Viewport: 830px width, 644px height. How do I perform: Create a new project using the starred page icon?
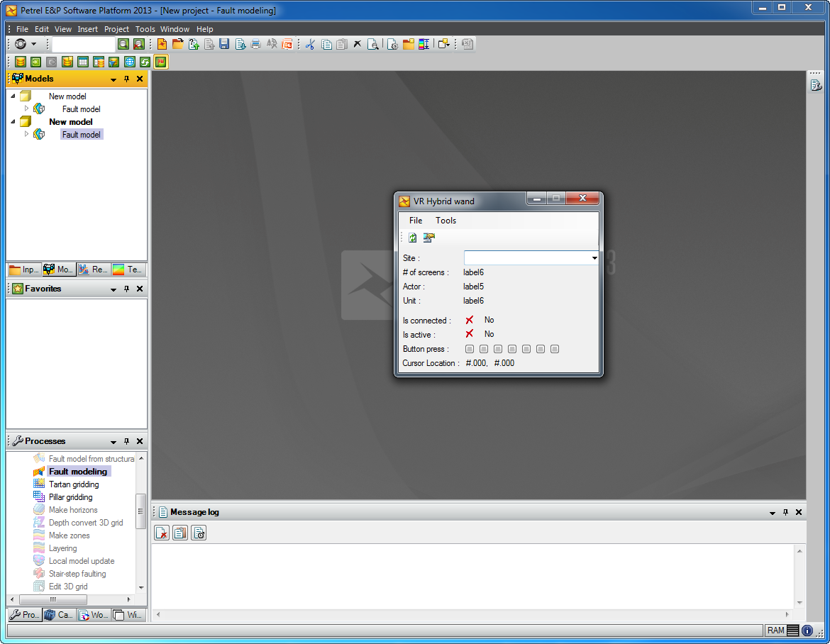click(x=162, y=44)
